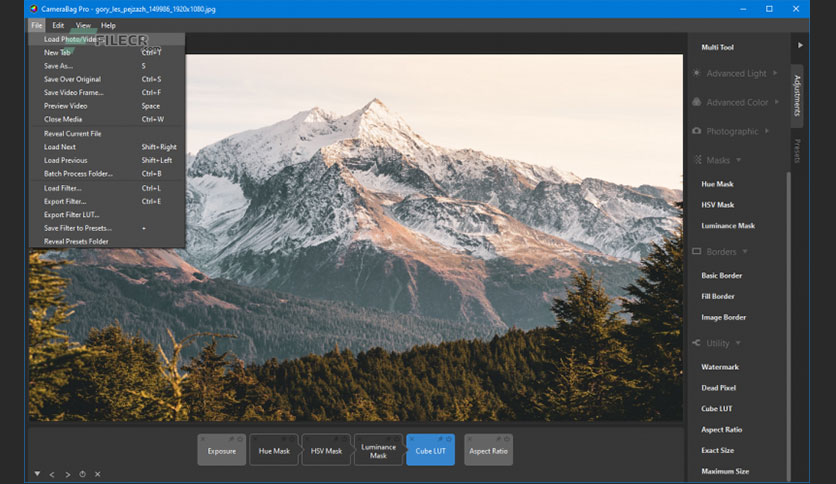Switch to the Presets side tab
This screenshot has height=484, width=836.
point(797,151)
